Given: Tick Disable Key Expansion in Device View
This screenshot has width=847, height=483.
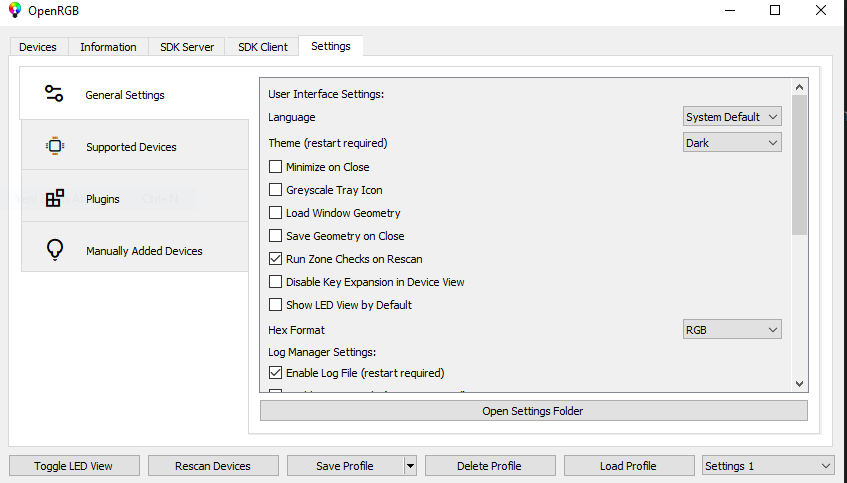Looking at the screenshot, I should (275, 281).
